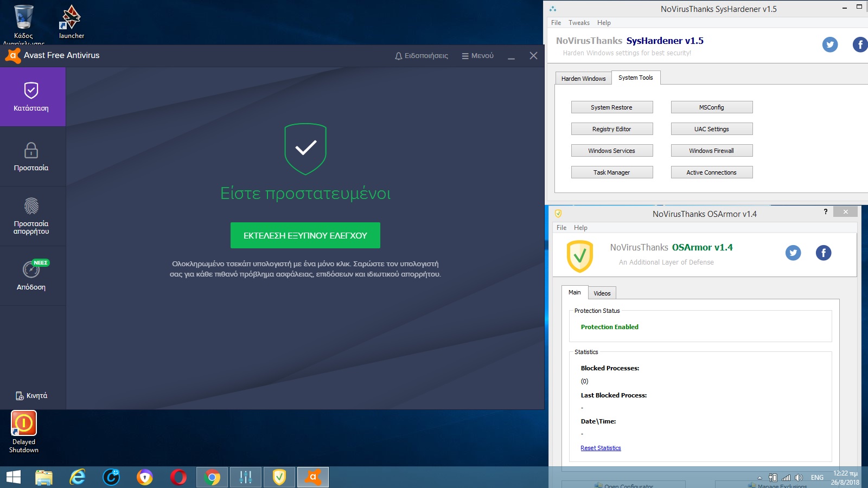Image resolution: width=868 pixels, height=488 pixels.
Task: Click the ENG language indicator
Action: [817, 478]
